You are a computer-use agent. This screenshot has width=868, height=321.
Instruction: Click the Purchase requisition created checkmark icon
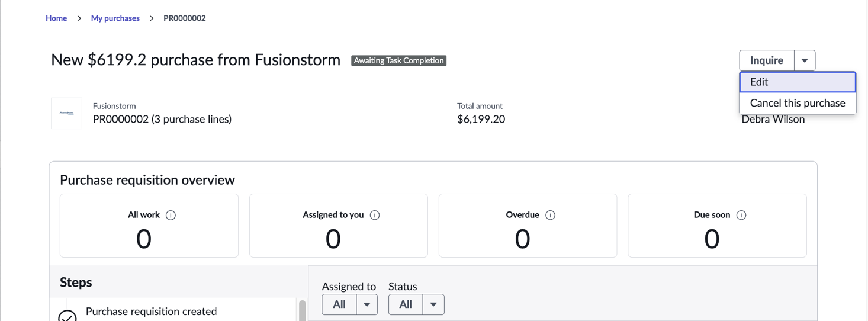click(67, 316)
